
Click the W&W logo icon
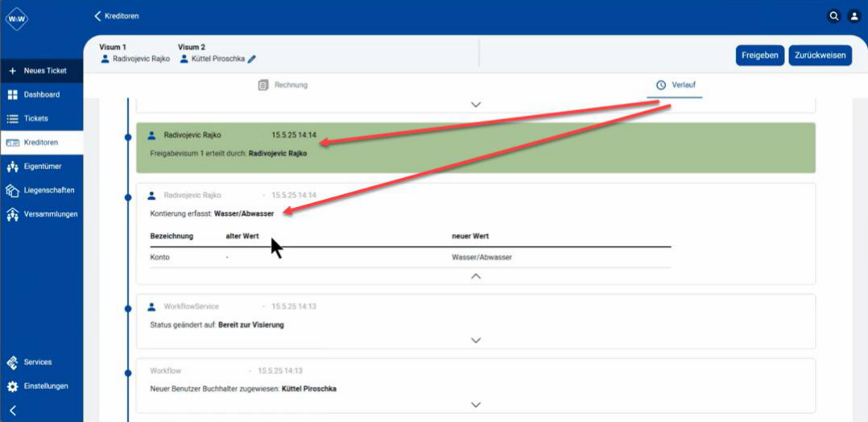pos(17,19)
